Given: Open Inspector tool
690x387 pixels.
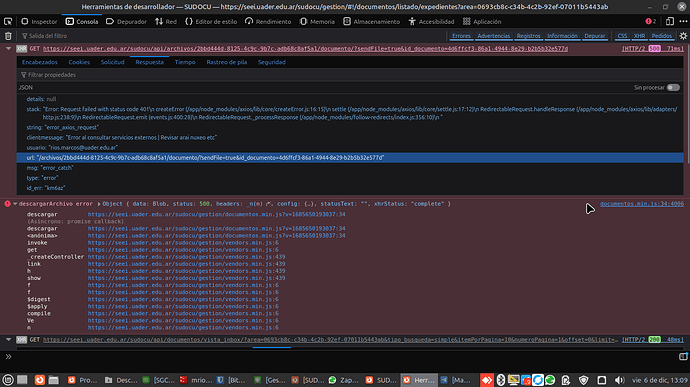Looking at the screenshot, I should 39,21.
